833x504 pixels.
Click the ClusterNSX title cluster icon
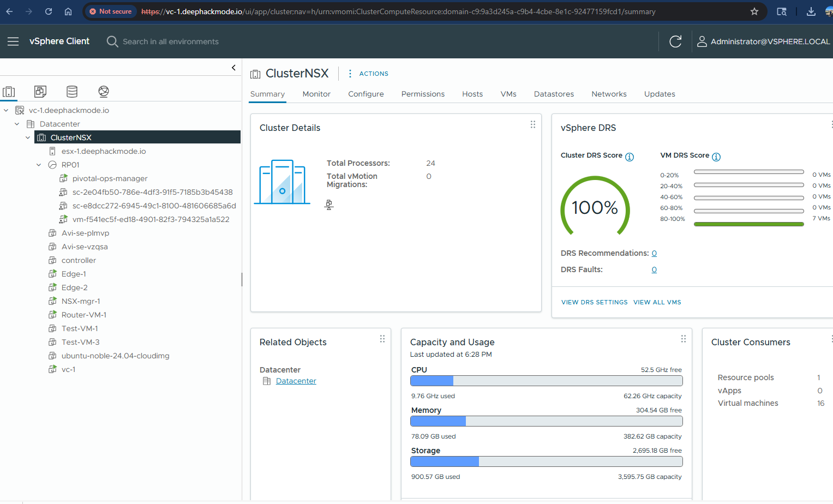click(x=255, y=74)
